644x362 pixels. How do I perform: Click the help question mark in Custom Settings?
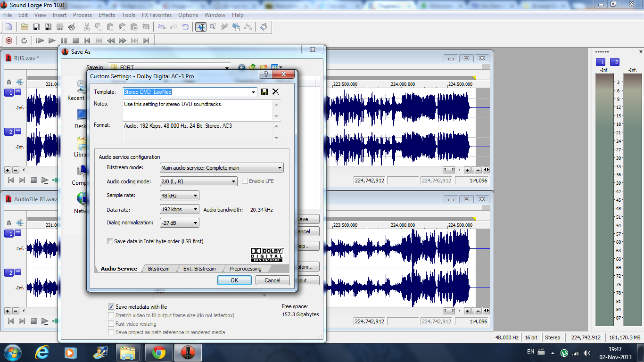(x=266, y=74)
